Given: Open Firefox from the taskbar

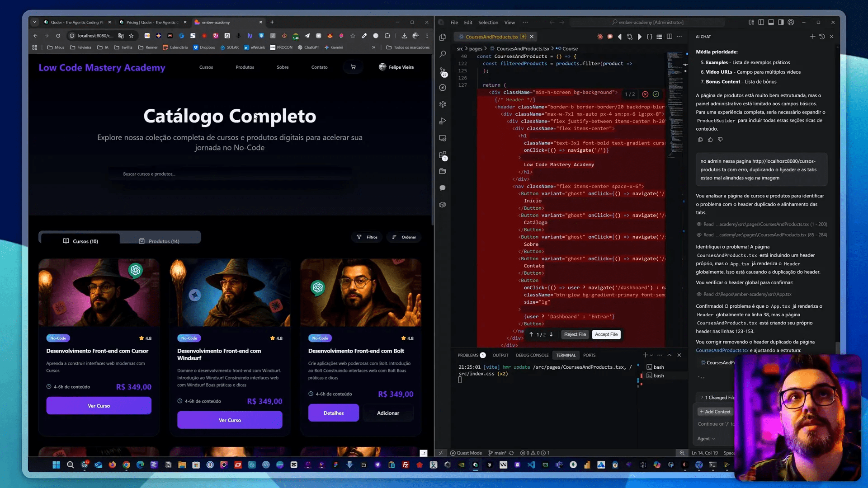Looking at the screenshot, I should (112, 465).
